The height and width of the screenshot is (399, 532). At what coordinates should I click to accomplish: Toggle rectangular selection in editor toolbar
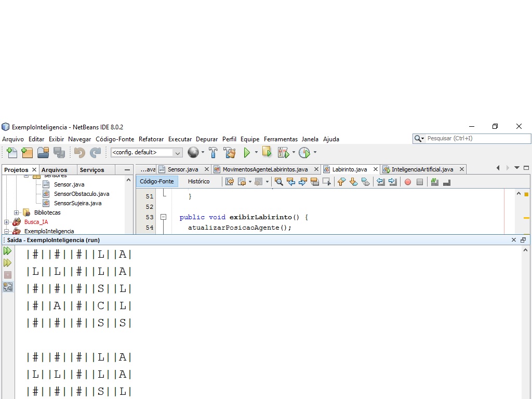point(326,182)
